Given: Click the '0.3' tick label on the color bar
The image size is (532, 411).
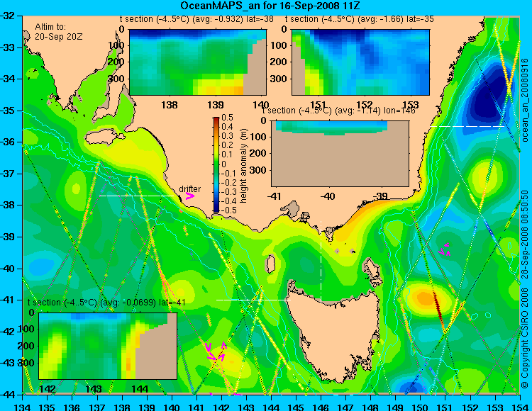Looking at the screenshot, I should (227, 136).
